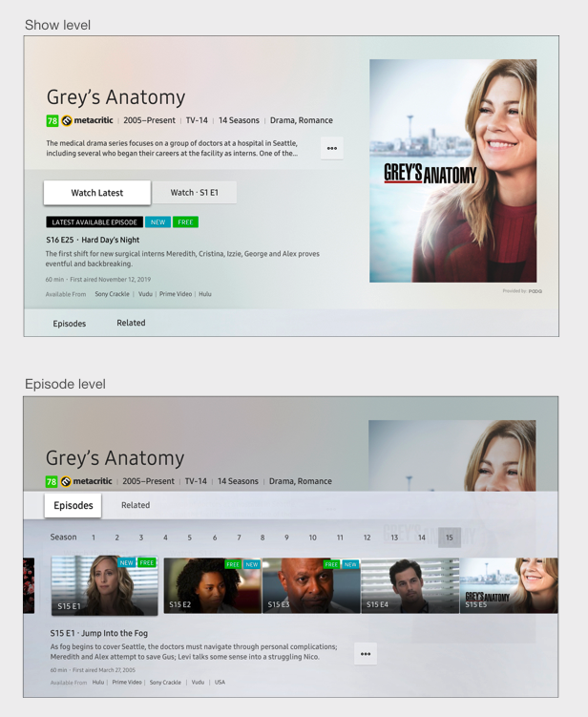Screen dimensions: 588x717
Task: Click Hulu in episode level Available From
Action: (98, 683)
